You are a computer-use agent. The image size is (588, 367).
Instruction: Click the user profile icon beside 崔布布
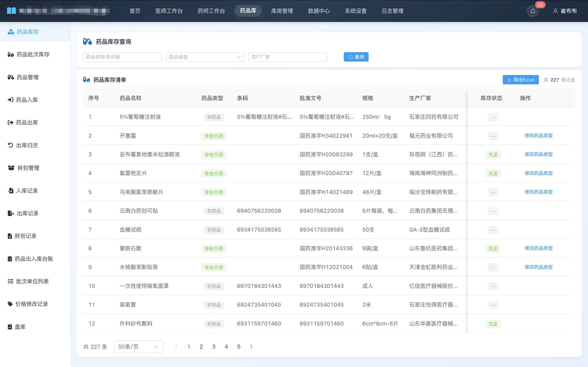(x=555, y=11)
